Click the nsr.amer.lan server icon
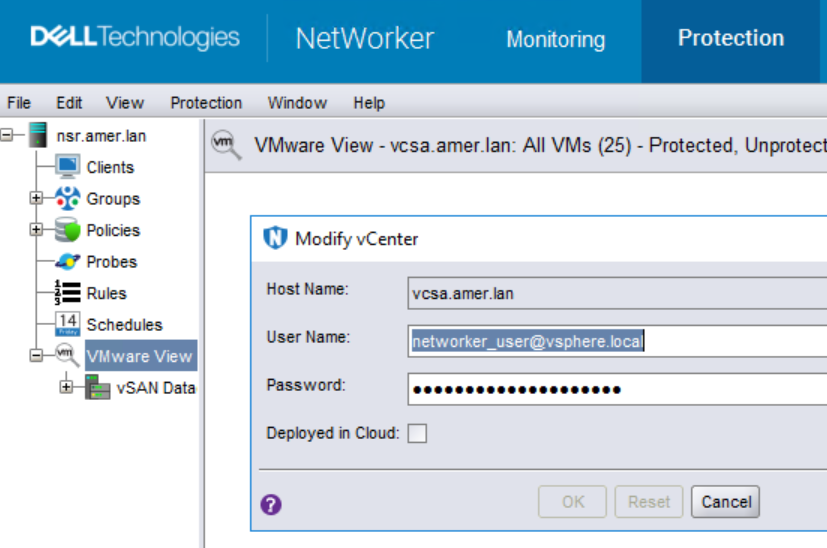The width and height of the screenshot is (827, 548). (38, 135)
